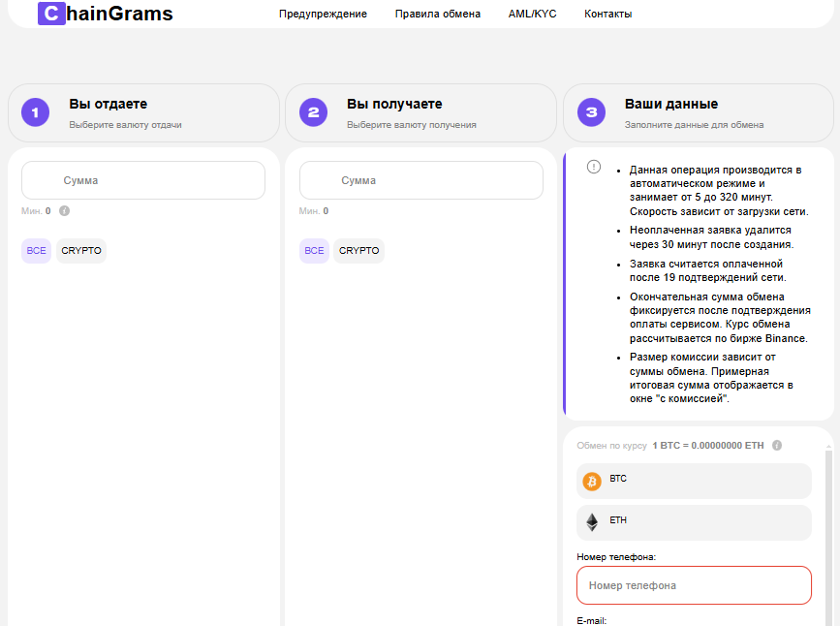This screenshot has width=840, height=626.
Task: Select the Bitcoin BTC coin icon
Action: (592, 481)
